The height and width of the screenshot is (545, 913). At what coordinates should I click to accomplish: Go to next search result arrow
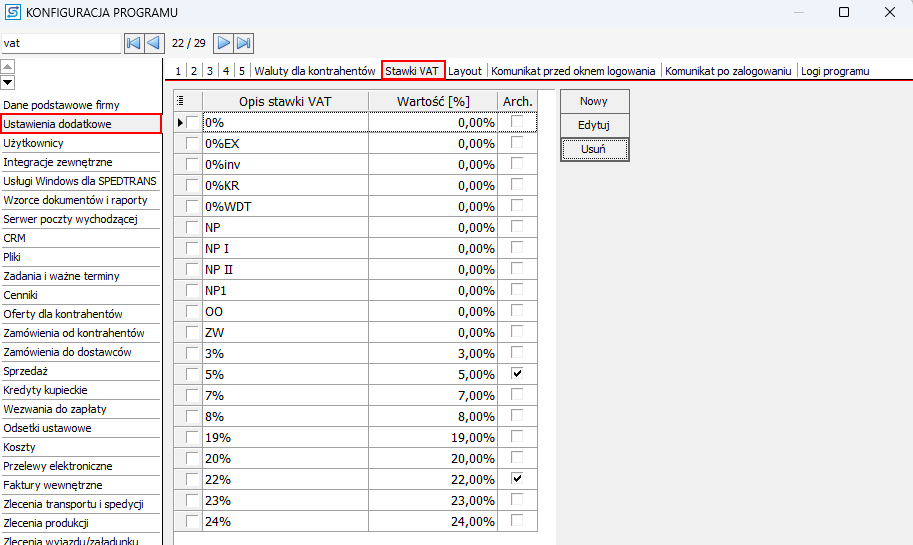[x=224, y=43]
